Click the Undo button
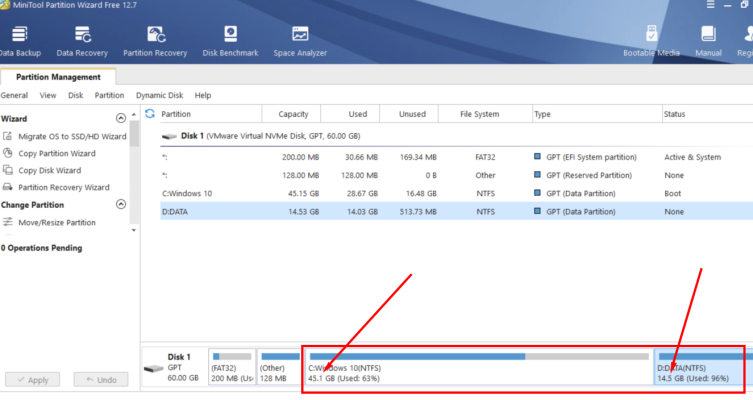Viewport: 753px width, 400px height. point(101,380)
